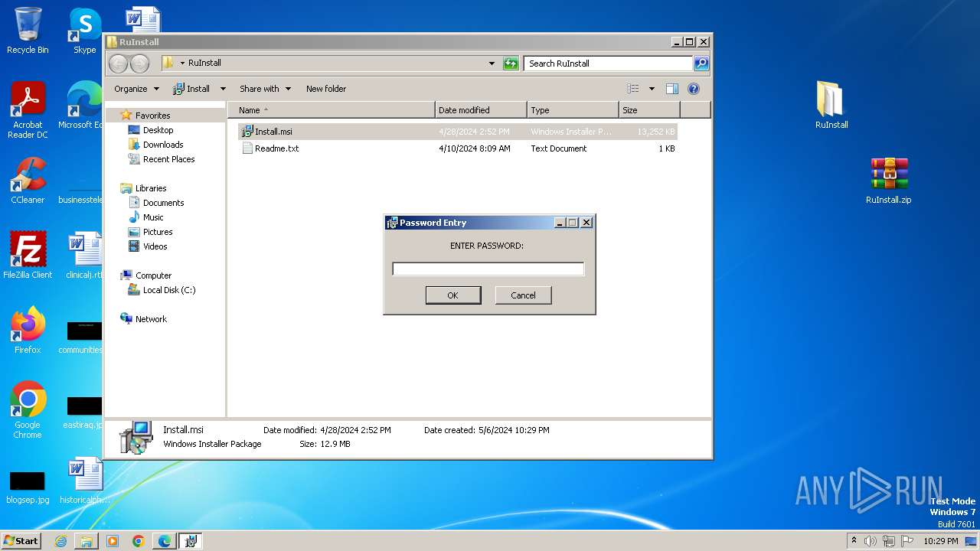Click the RuInstall address bar path
The width and height of the screenshot is (980, 551).
[204, 64]
